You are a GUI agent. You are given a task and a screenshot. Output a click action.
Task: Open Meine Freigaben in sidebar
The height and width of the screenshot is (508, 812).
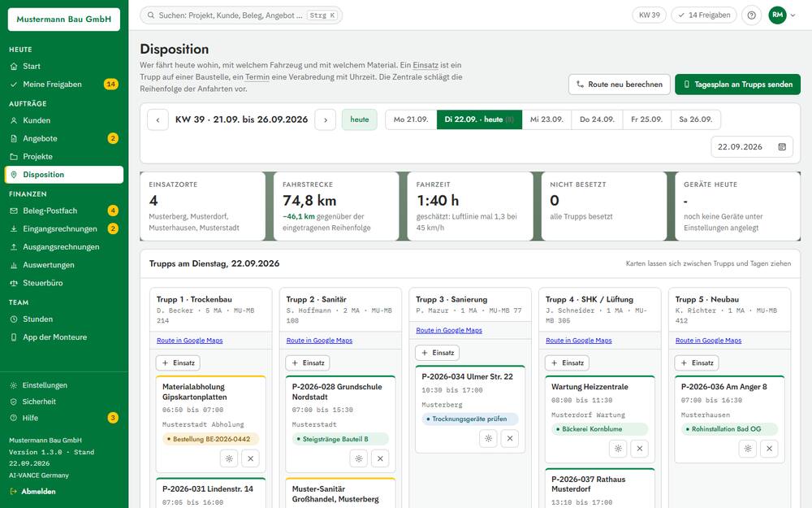64,84
